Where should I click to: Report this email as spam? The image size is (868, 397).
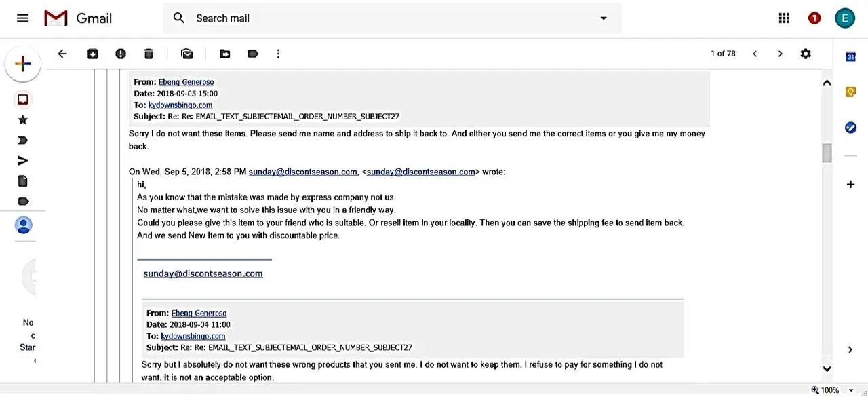(x=121, y=54)
